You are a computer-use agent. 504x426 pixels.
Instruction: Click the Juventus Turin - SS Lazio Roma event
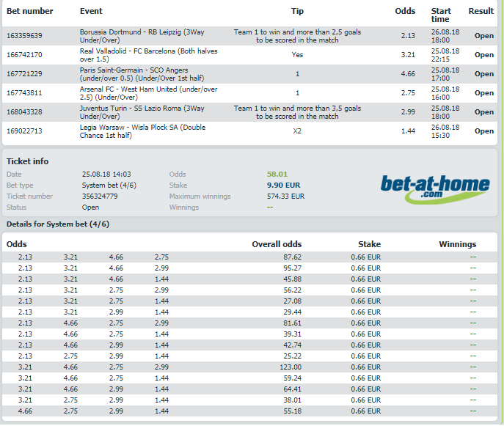(142, 112)
